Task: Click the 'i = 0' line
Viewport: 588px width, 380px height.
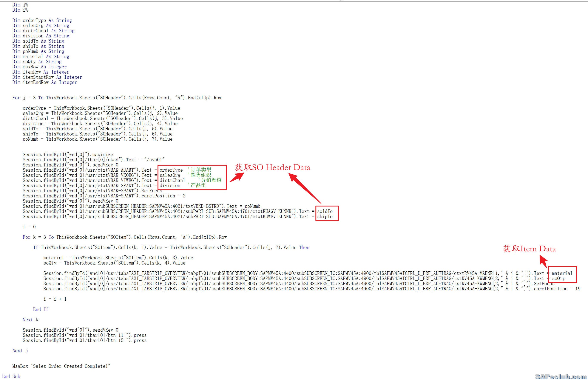Action: point(29,227)
